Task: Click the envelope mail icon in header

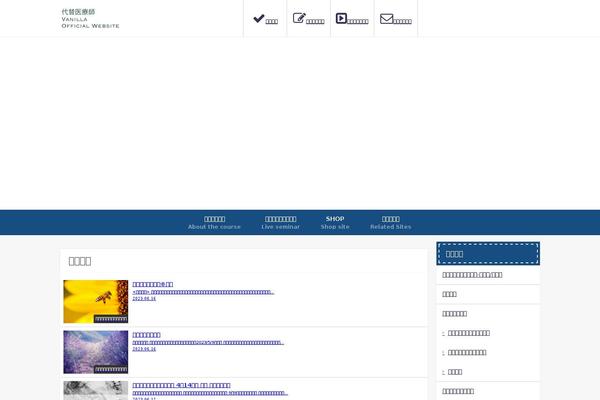Action: click(386, 18)
